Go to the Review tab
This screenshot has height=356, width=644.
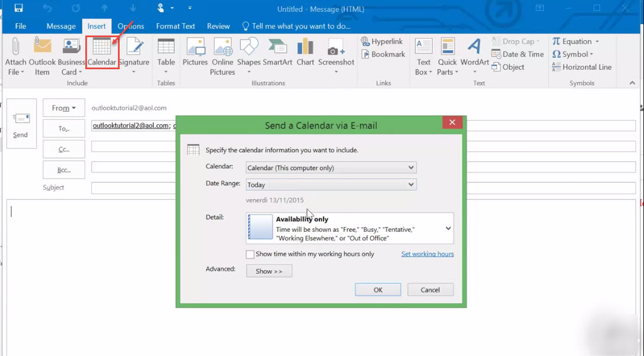coord(218,26)
